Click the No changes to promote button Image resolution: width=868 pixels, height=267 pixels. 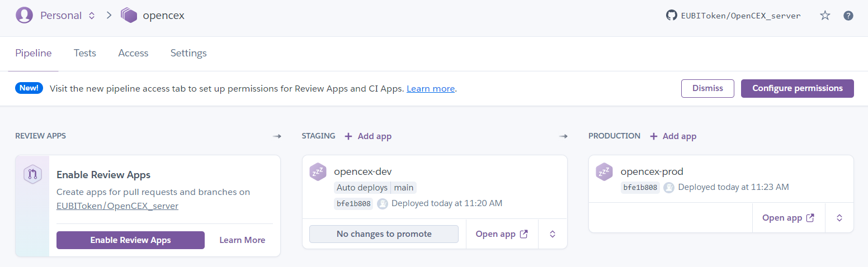click(x=384, y=234)
